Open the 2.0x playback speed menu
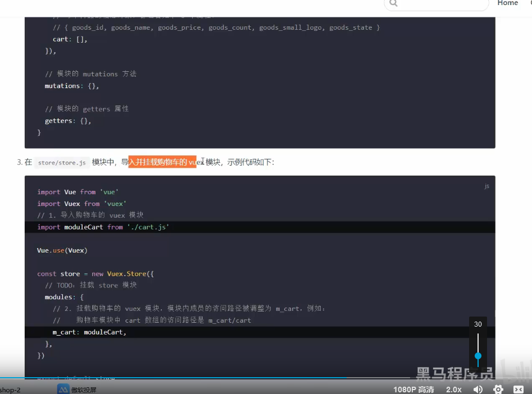The height and width of the screenshot is (394, 532). pos(453,390)
